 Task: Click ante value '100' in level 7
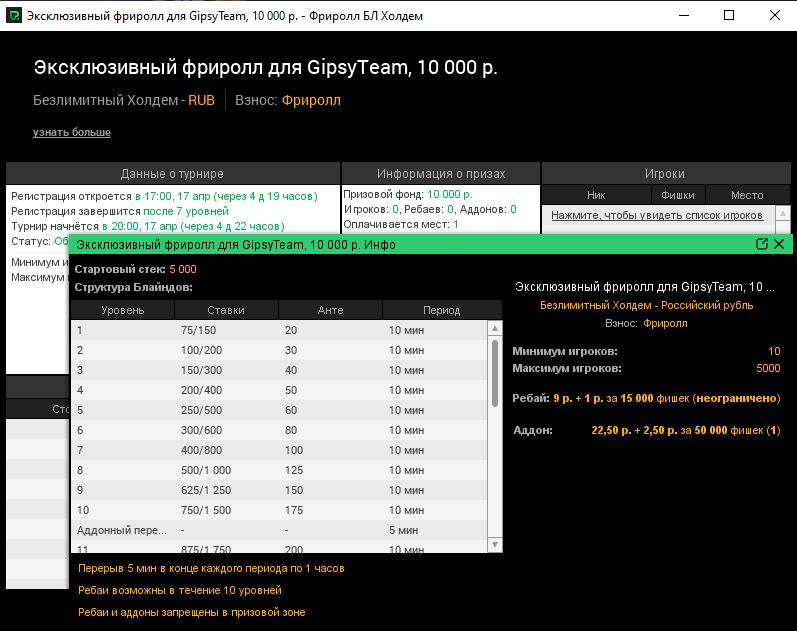tap(294, 450)
